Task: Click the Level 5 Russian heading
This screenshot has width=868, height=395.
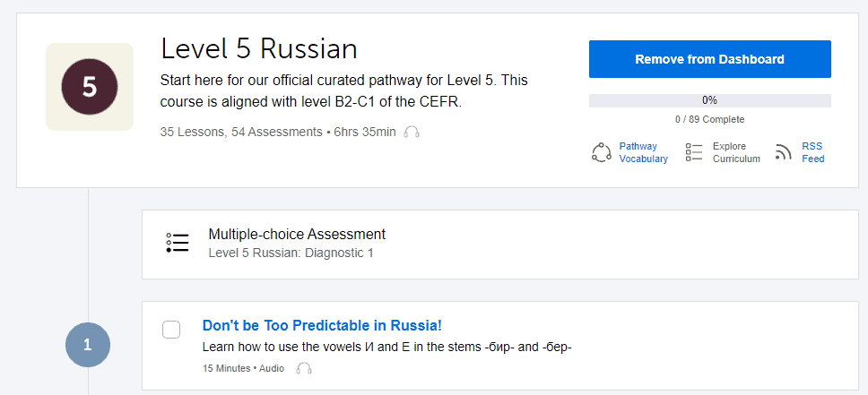Action: point(258,48)
